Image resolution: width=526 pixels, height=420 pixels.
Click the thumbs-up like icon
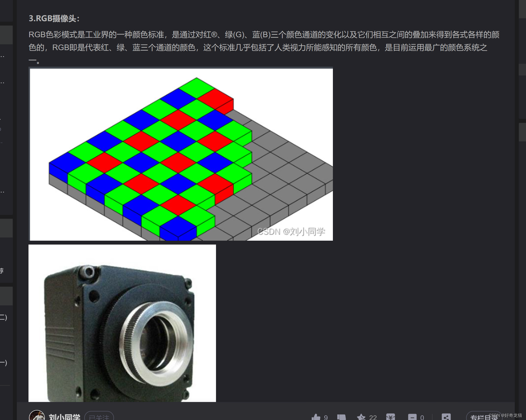[x=316, y=417]
